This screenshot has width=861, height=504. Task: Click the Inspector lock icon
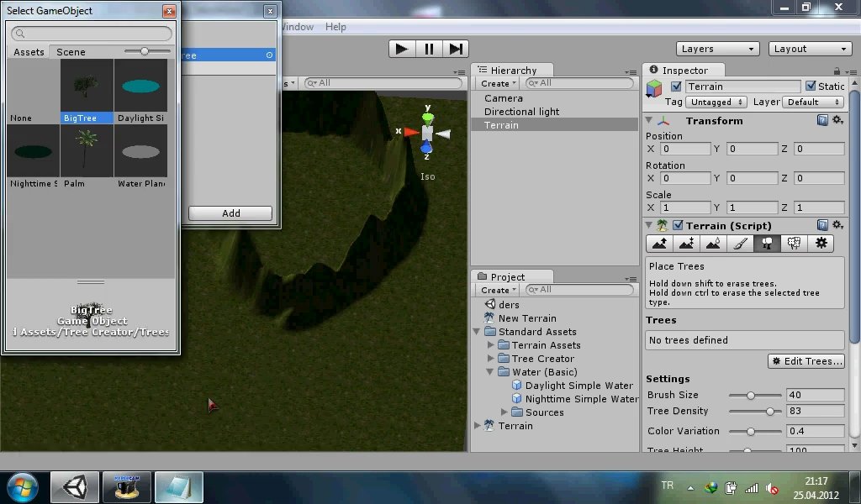click(x=837, y=71)
